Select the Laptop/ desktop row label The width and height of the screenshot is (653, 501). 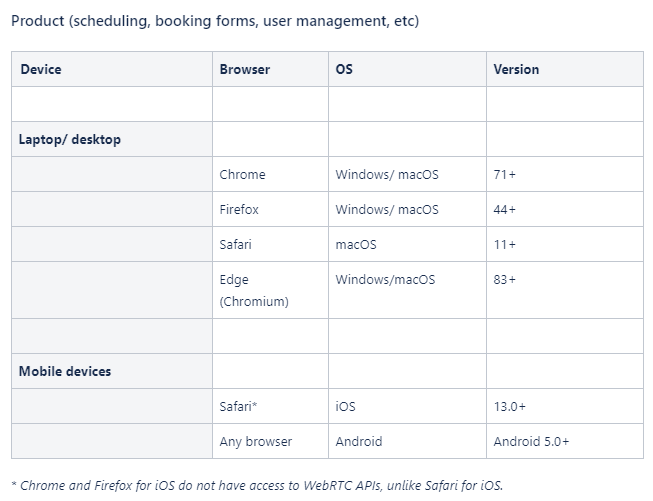point(70,140)
